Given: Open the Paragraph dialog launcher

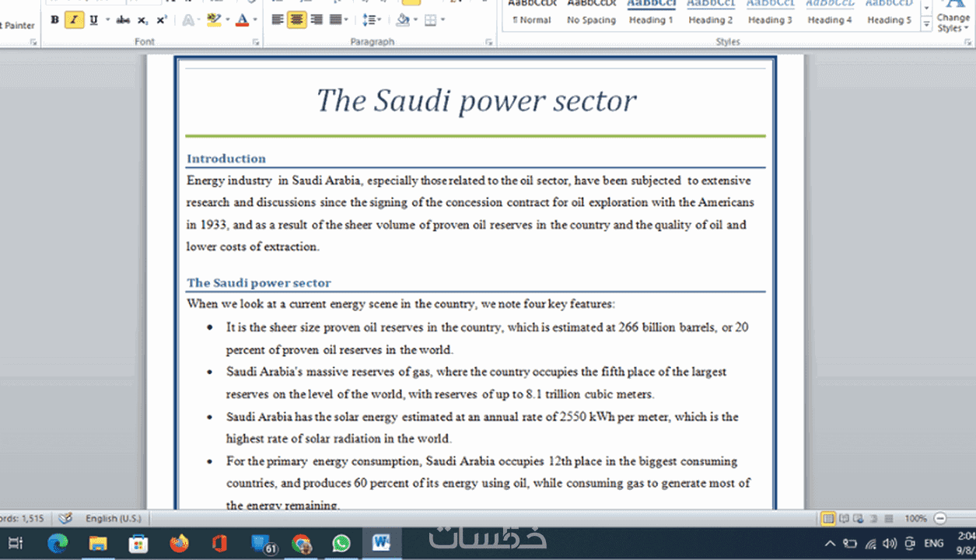Looking at the screenshot, I should (x=489, y=42).
